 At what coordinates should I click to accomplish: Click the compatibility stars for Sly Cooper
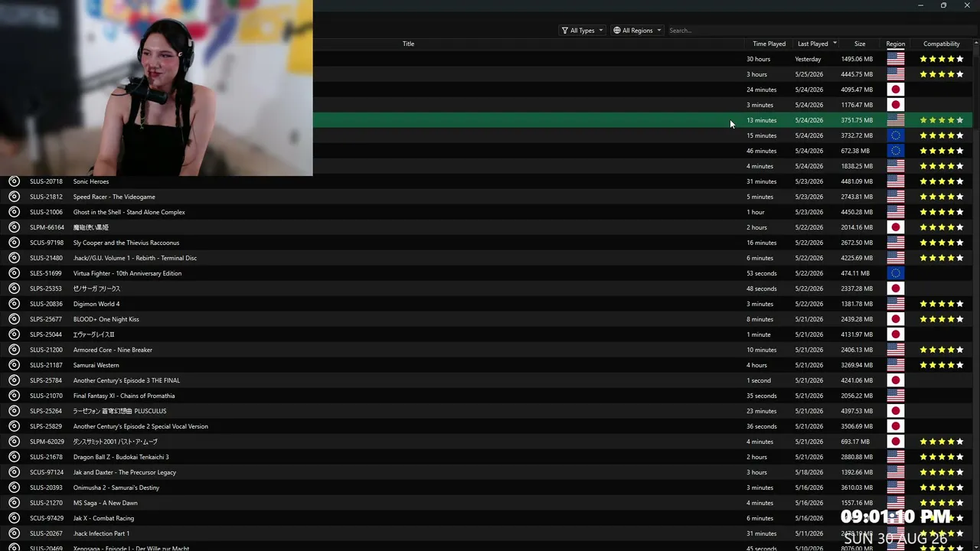coord(942,243)
